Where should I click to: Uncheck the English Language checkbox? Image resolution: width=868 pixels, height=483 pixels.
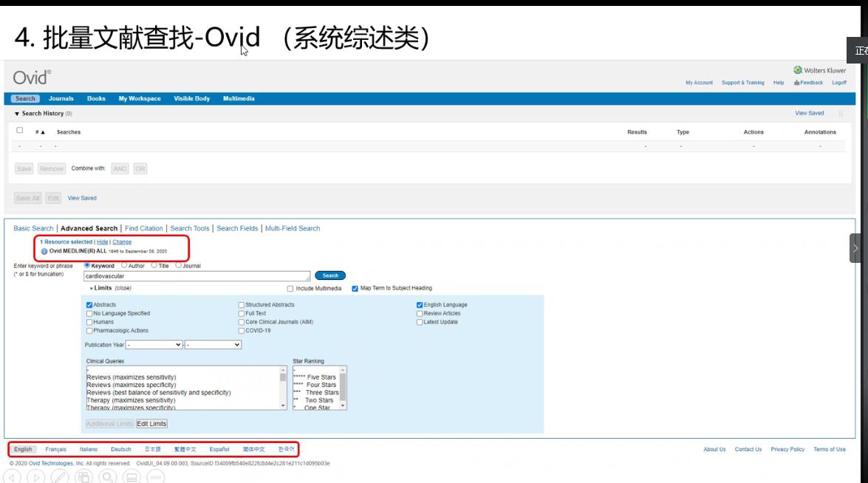(x=420, y=304)
